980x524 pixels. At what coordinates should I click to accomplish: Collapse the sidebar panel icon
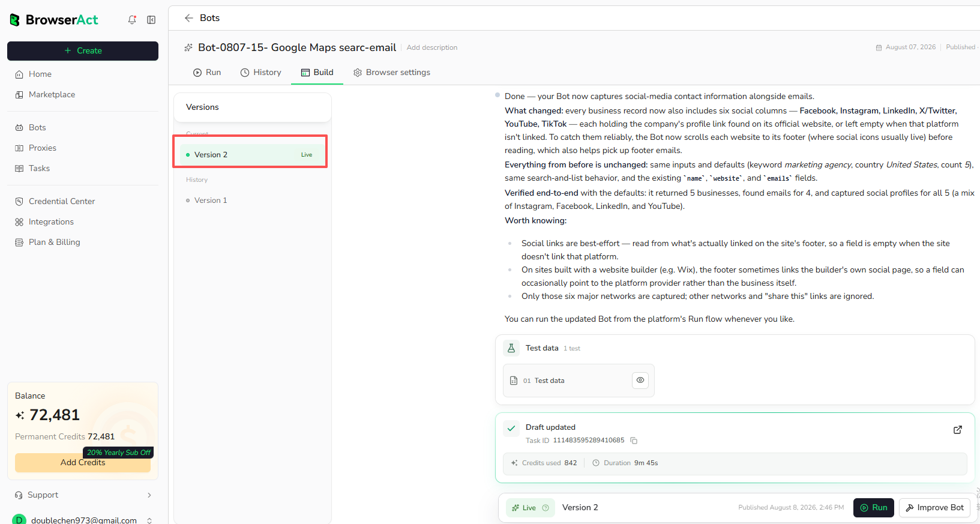(151, 20)
